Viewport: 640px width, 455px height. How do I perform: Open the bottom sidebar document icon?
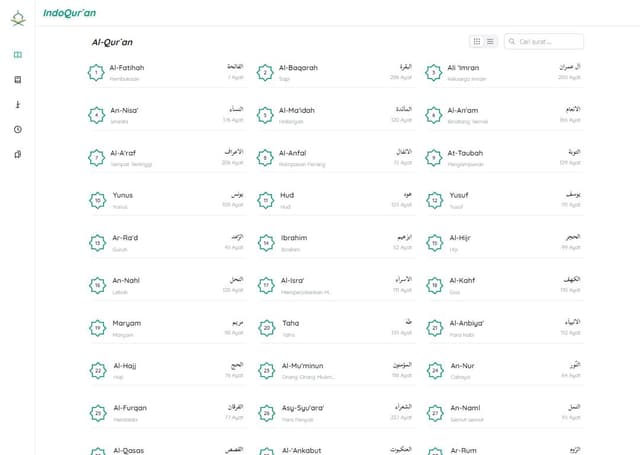pos(18,154)
